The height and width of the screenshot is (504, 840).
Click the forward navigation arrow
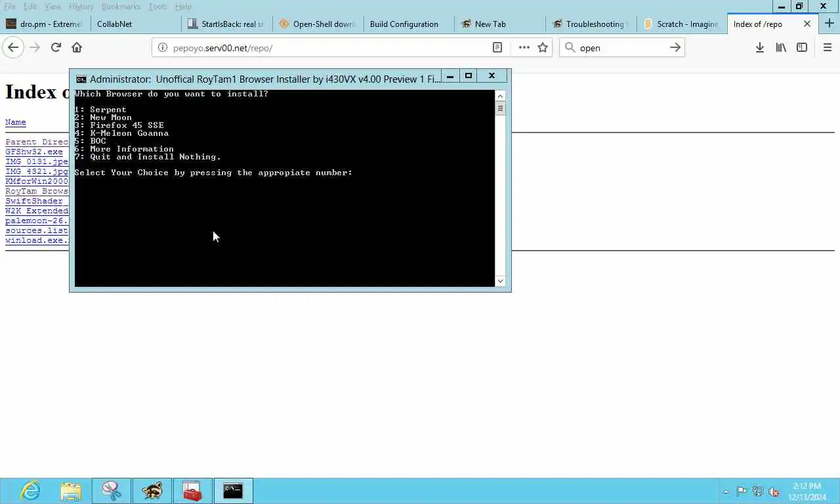coord(35,47)
